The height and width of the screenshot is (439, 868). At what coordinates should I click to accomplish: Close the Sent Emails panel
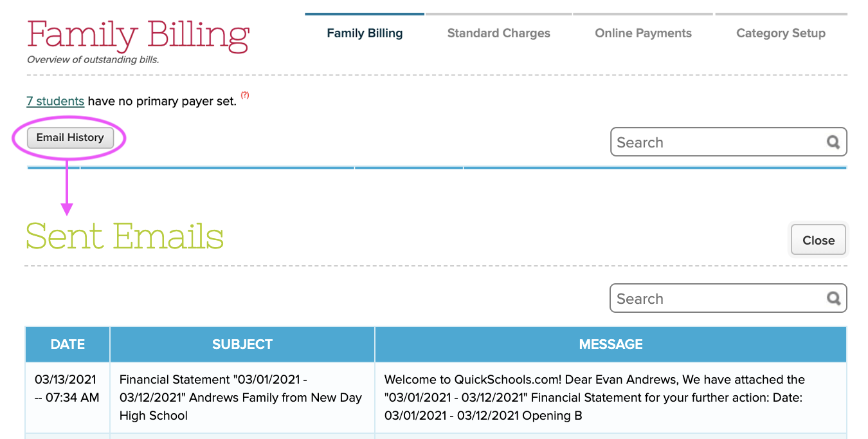coord(818,240)
